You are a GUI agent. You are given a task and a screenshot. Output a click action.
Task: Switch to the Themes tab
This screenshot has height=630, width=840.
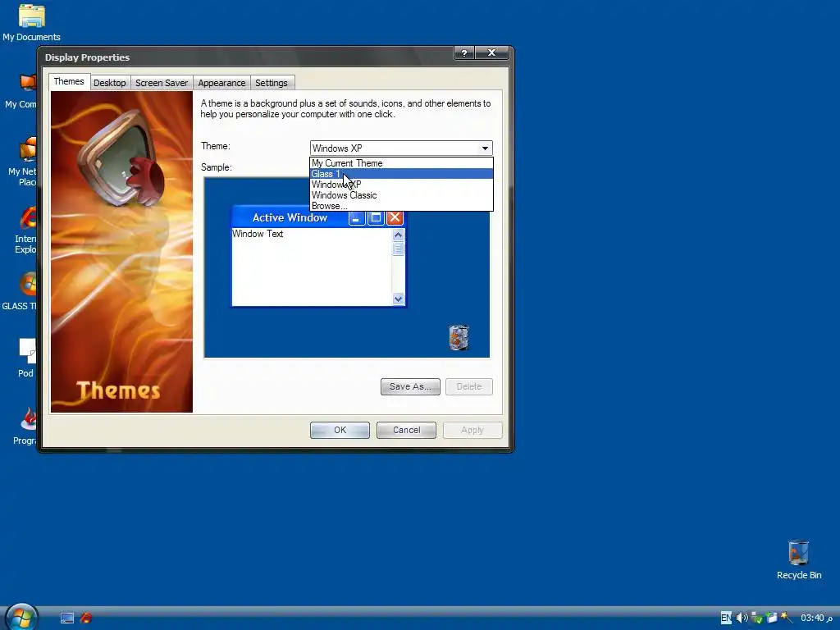[69, 81]
